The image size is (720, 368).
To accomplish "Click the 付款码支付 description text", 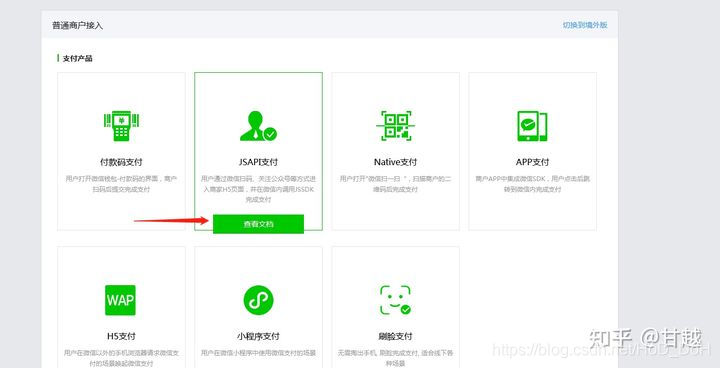I will (121, 184).
